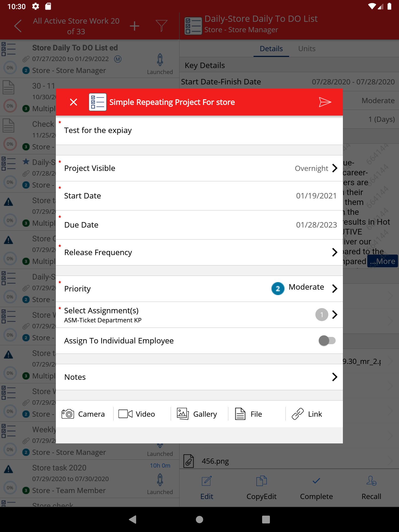
Task: Tap Recall in bottom action bar
Action: pyautogui.click(x=371, y=488)
